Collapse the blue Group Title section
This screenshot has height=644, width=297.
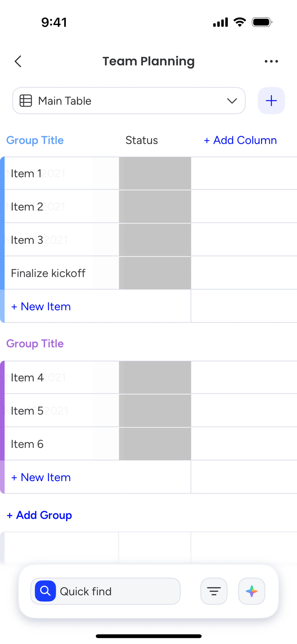point(35,140)
